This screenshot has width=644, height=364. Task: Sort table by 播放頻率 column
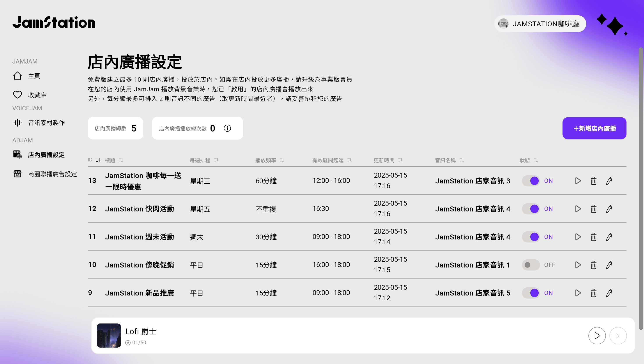point(282,160)
